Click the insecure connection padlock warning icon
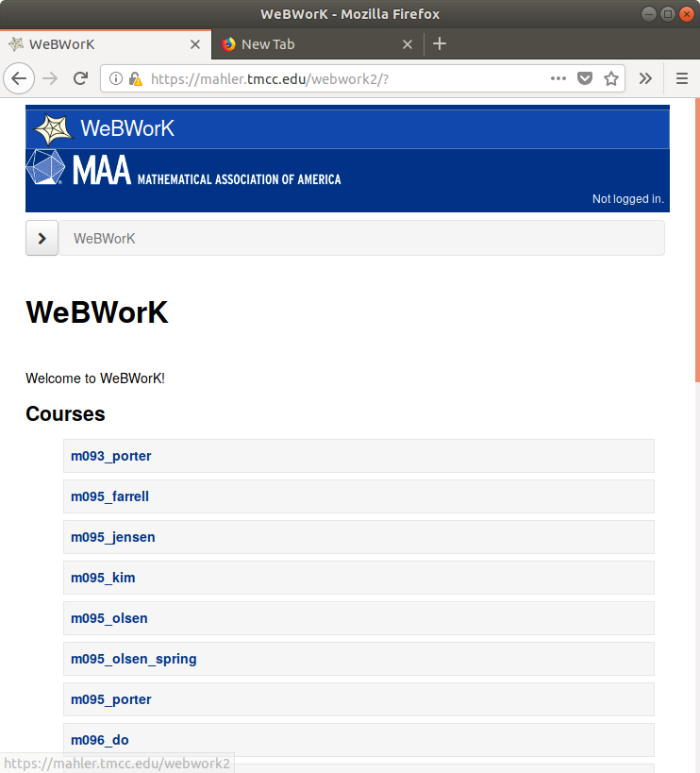Viewport: 700px width, 773px height. [x=136, y=79]
